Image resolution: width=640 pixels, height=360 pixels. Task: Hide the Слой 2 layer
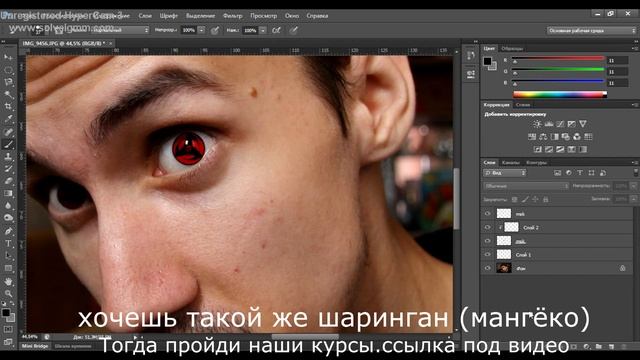(x=487, y=227)
